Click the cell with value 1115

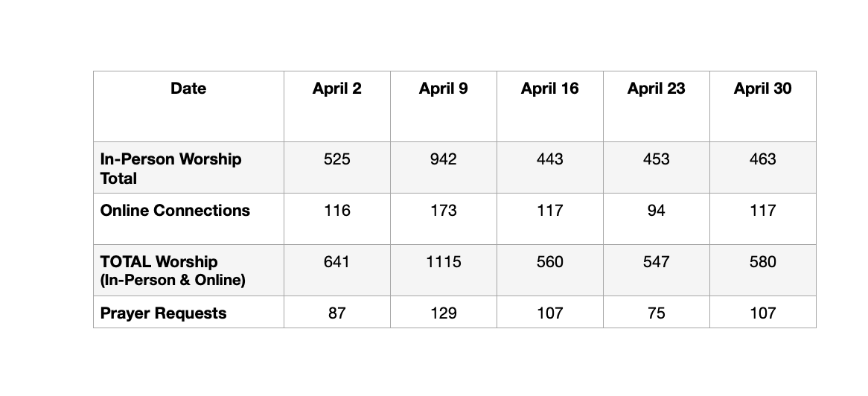(444, 270)
